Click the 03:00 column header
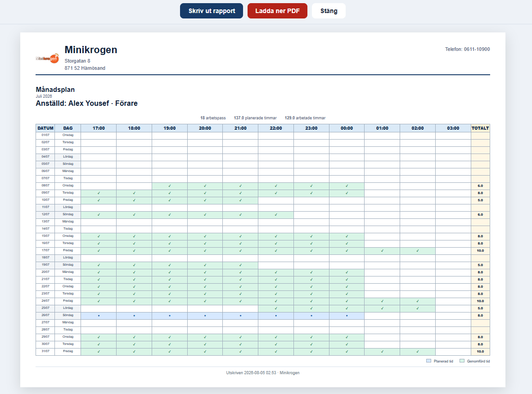This screenshot has height=394, width=532. click(x=453, y=128)
